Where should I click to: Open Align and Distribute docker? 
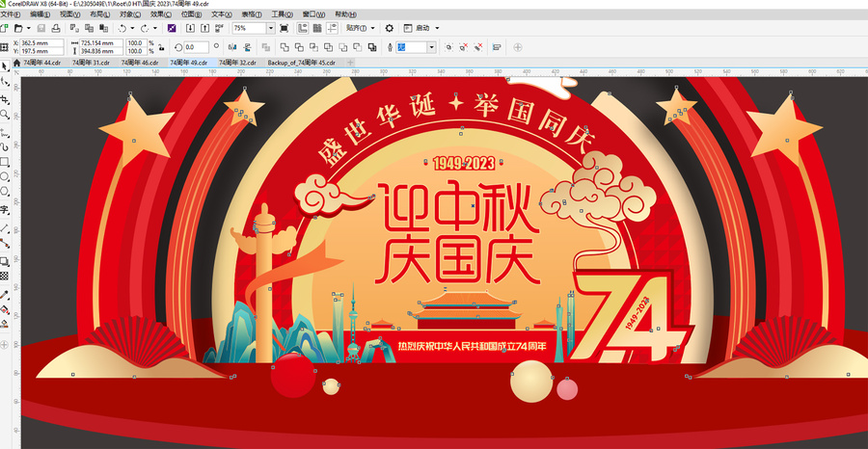pyautogui.click(x=497, y=47)
